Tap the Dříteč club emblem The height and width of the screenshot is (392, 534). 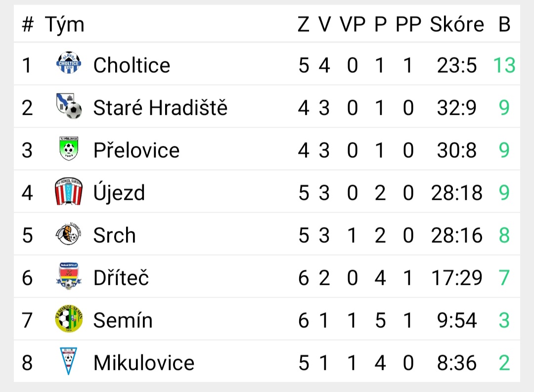(68, 276)
